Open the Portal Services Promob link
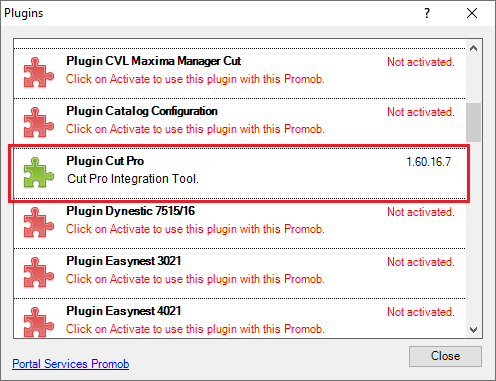The height and width of the screenshot is (381, 496). click(x=71, y=364)
